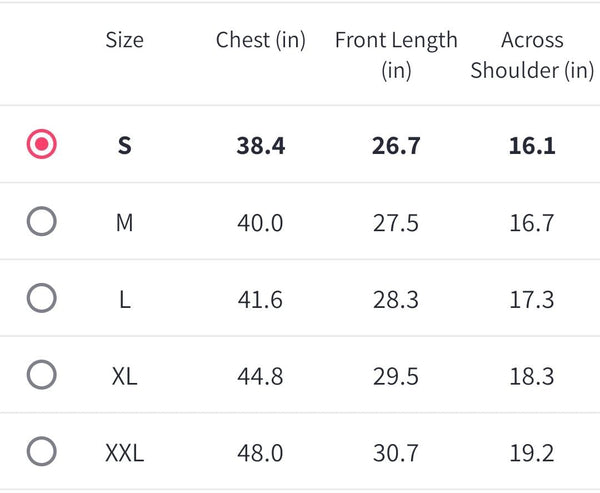Click the S size label
The height and width of the screenshot is (493, 600).
pyautogui.click(x=124, y=146)
